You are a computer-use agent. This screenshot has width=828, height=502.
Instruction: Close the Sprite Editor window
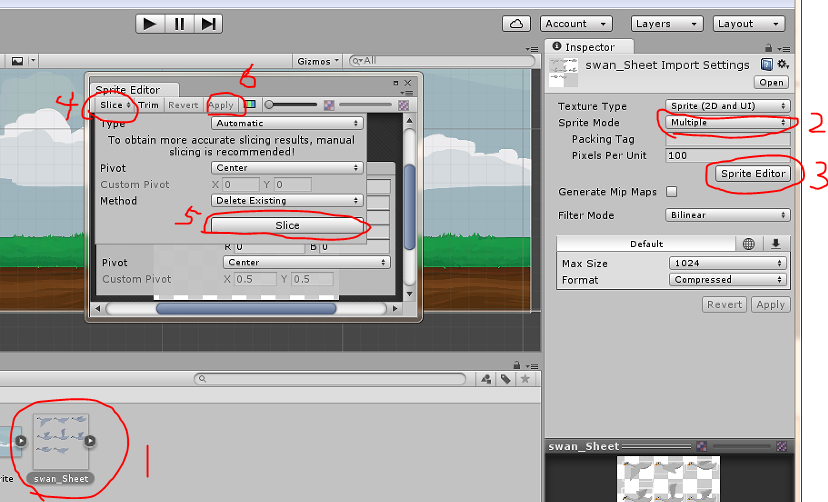pos(408,83)
